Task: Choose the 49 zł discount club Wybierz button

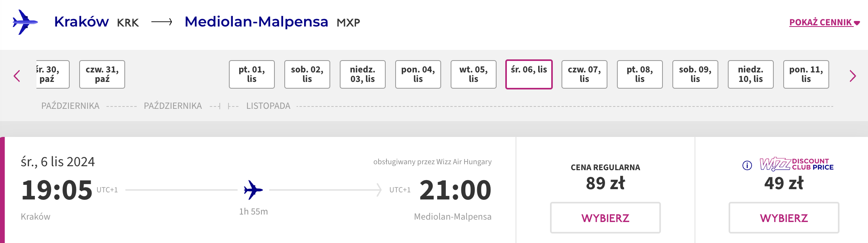Action: (784, 218)
